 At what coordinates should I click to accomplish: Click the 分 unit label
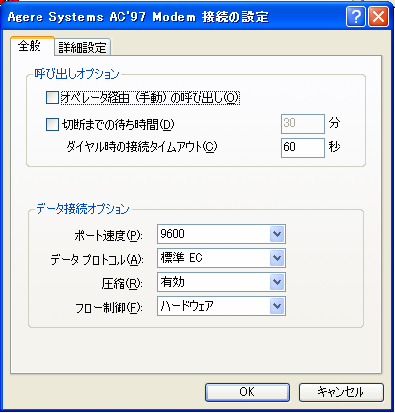[x=334, y=123]
